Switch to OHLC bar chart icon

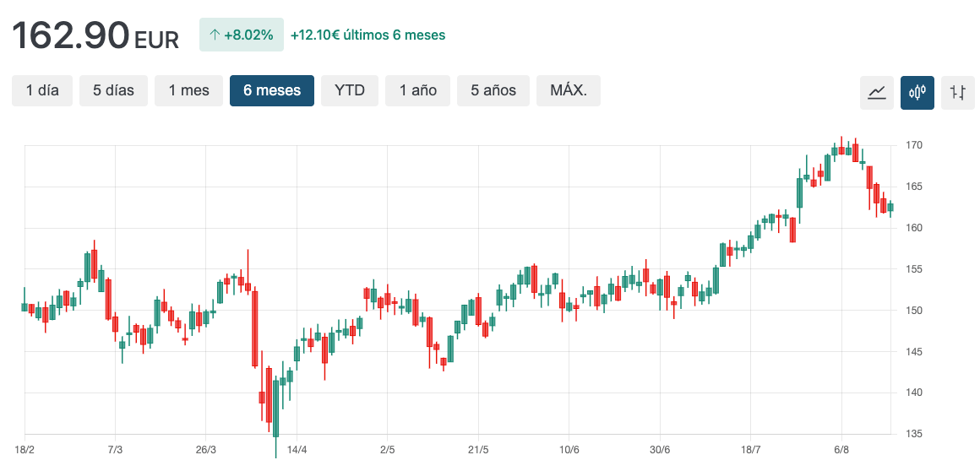[957, 93]
